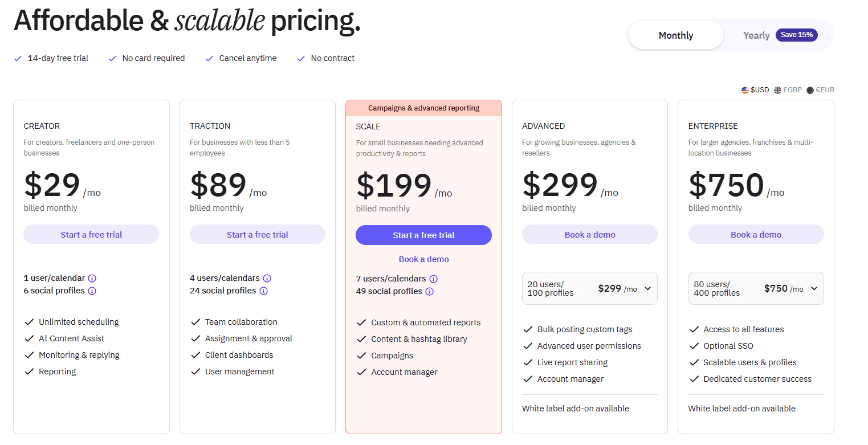Start a free trial on the Scale plan
This screenshot has width=868, height=445.
(423, 235)
